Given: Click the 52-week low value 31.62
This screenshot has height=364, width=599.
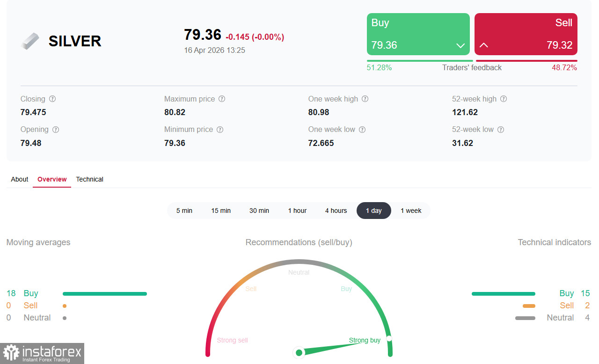Looking at the screenshot, I should (462, 143).
